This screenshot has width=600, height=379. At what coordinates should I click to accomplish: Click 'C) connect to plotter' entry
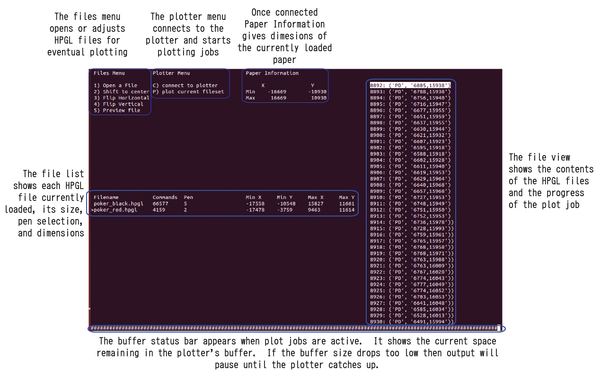pyautogui.click(x=185, y=85)
